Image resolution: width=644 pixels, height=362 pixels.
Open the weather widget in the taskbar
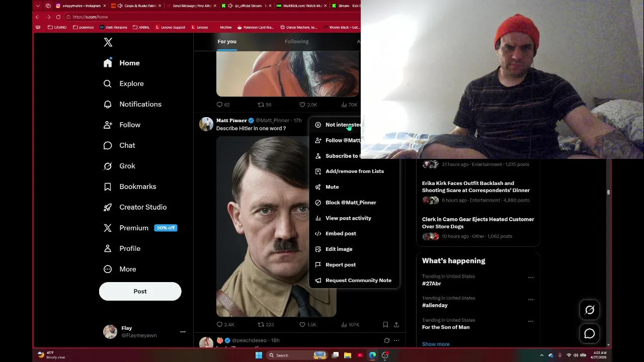pos(51,355)
